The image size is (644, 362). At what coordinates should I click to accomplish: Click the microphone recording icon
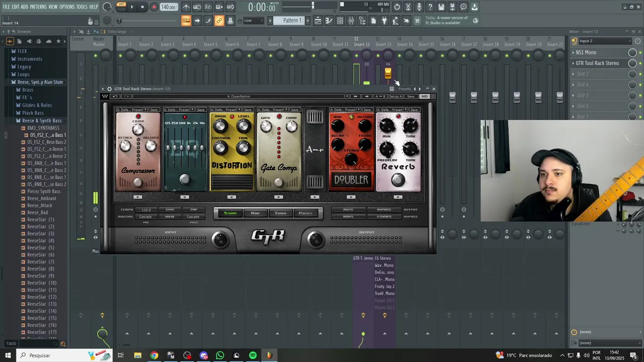(419, 7)
